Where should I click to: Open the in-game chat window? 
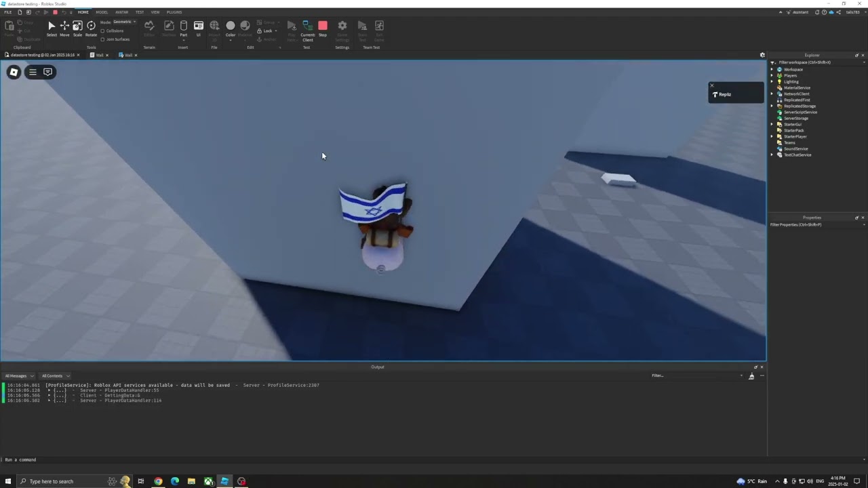[x=47, y=72]
